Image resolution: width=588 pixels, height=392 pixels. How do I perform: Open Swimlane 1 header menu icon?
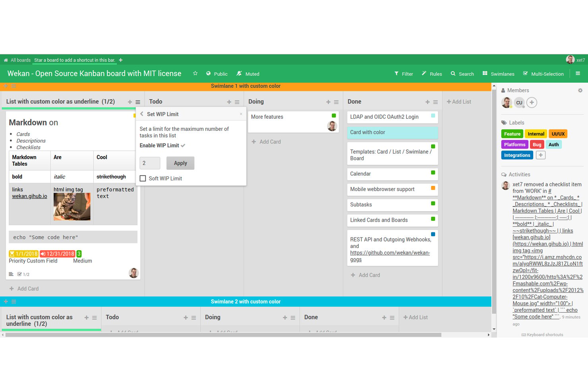pyautogui.click(x=14, y=86)
